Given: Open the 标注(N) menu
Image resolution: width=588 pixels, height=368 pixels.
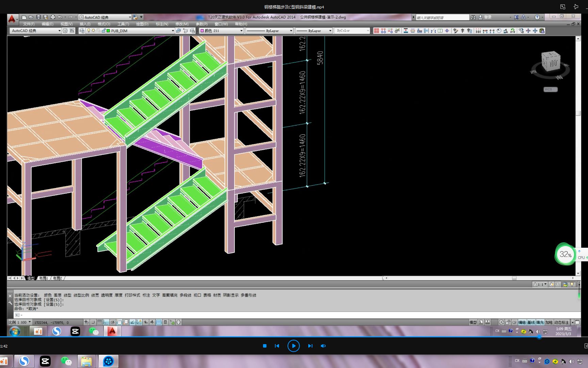Looking at the screenshot, I should pyautogui.click(x=162, y=24).
